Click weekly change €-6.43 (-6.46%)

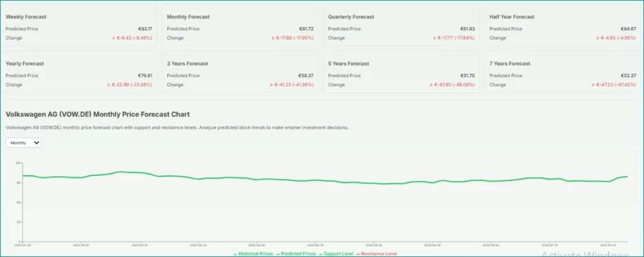132,38
